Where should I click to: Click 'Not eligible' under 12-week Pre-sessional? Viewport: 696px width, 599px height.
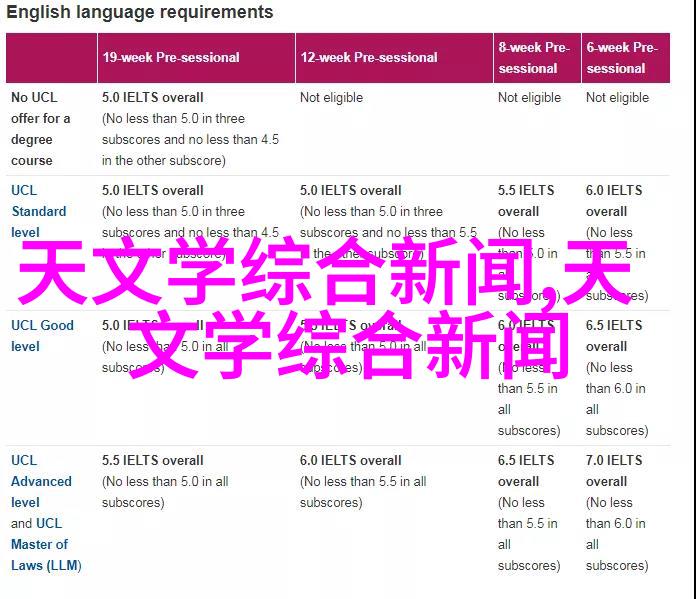pyautogui.click(x=331, y=98)
